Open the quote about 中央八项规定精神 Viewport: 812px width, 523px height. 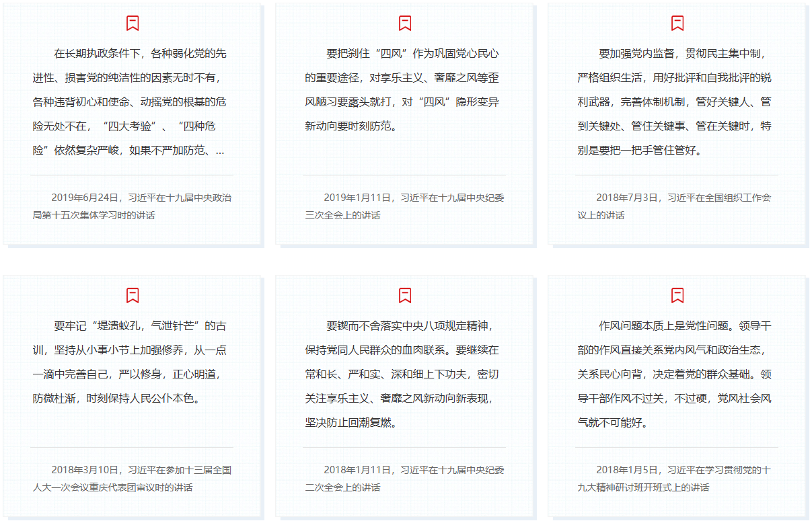point(404,374)
